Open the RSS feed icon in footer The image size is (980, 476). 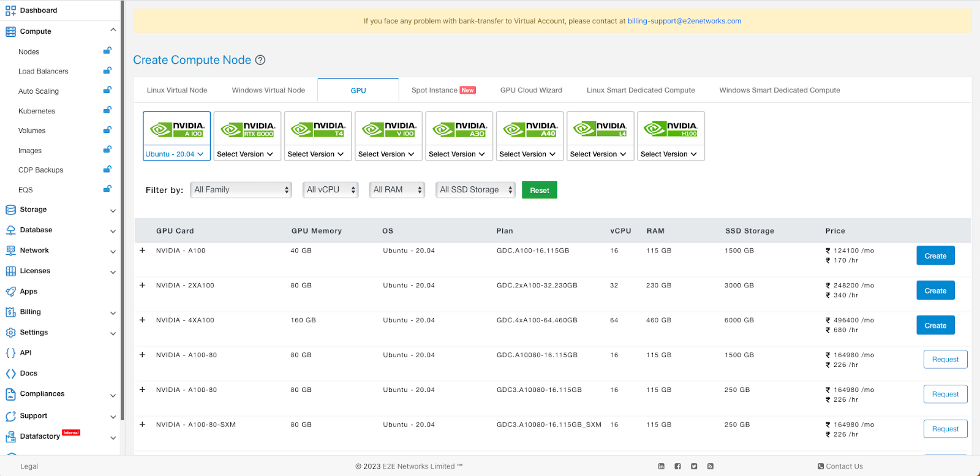[710, 466]
